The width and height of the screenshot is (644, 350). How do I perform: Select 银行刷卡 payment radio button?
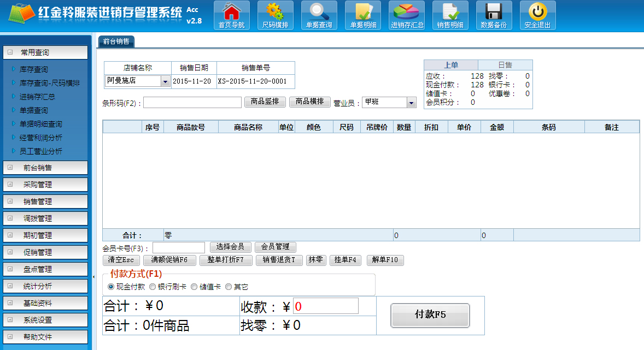[153, 287]
